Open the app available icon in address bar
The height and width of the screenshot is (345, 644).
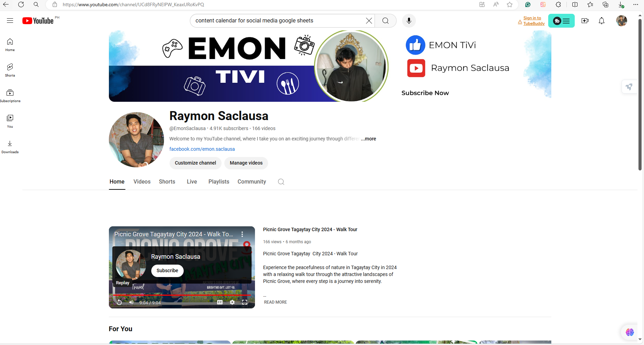click(482, 4)
